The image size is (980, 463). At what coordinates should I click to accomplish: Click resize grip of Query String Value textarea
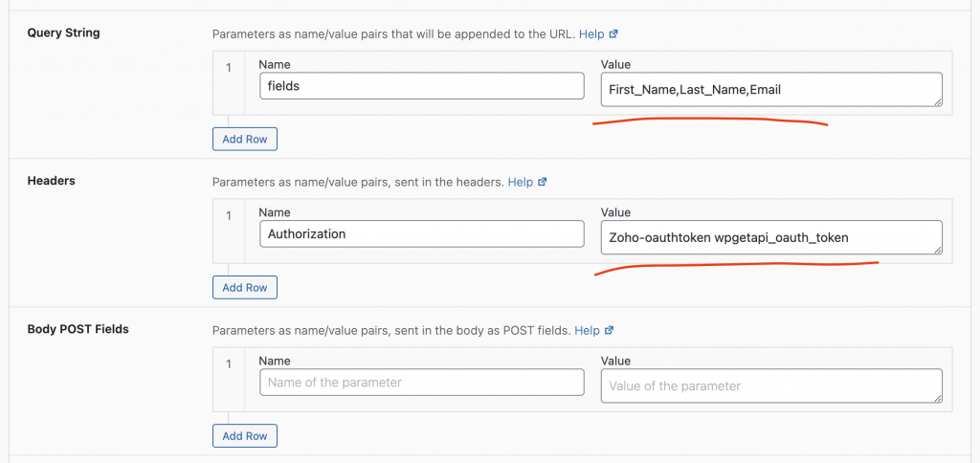(938, 101)
